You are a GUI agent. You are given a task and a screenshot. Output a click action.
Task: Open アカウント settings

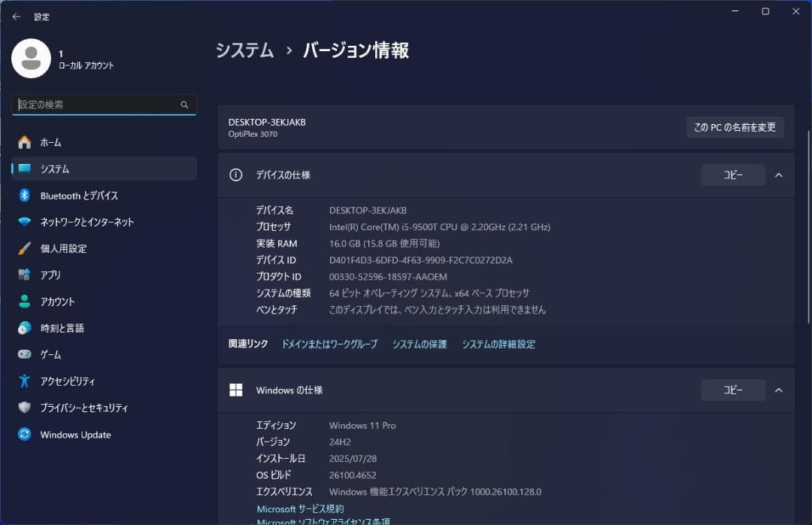58,301
